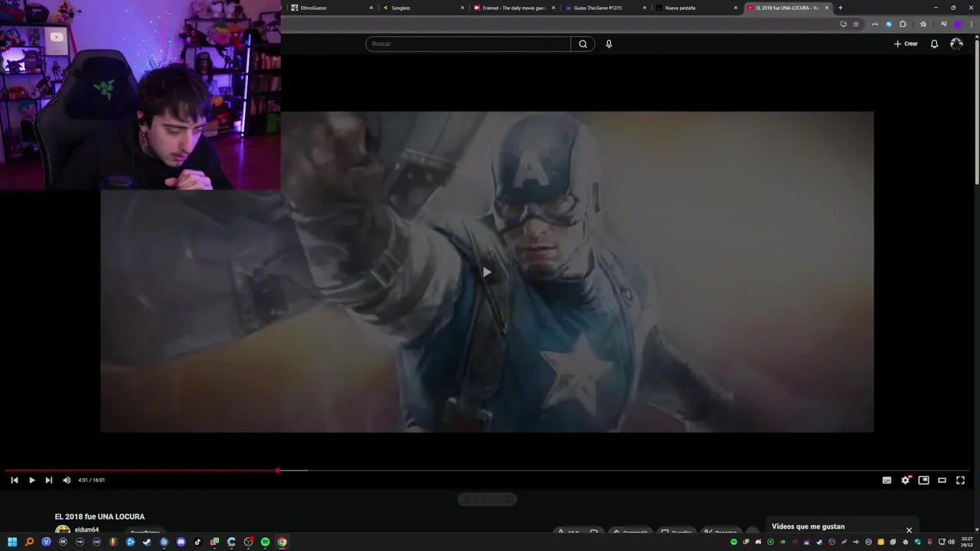Click the NVIDIA tray icon
Viewport: 980px width, 551px height.
click(x=782, y=542)
